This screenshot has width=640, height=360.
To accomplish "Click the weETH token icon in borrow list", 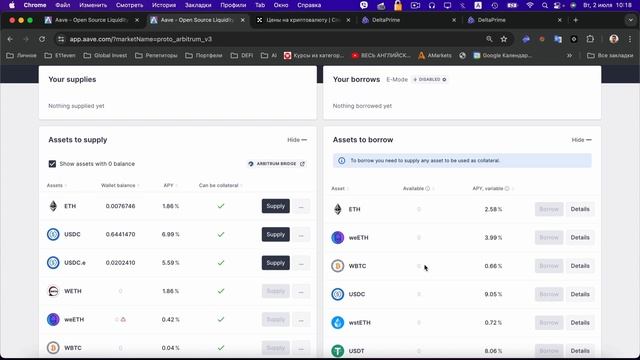I will [338, 238].
